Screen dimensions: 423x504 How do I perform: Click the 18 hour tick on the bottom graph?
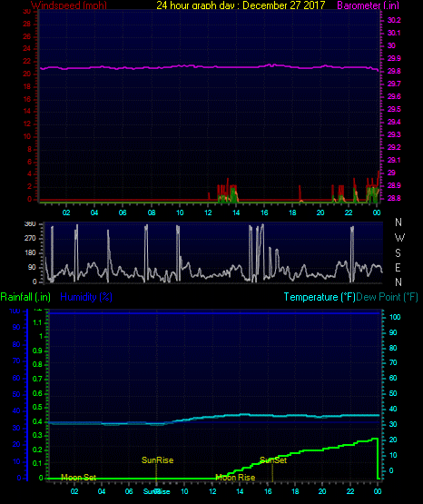pos(295,491)
